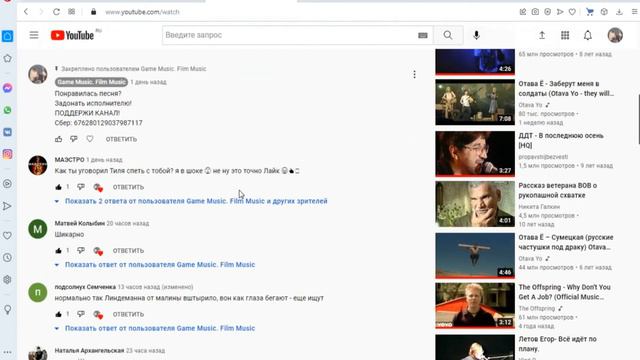
Task: Open history clock in browser sidebar
Action: click(7, 258)
